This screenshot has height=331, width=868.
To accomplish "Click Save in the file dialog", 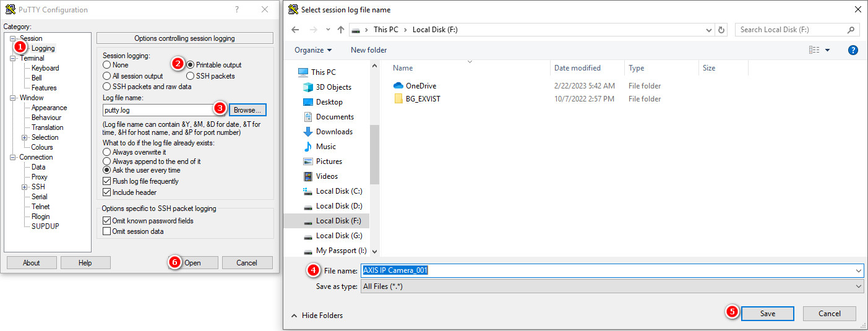I will pos(767,314).
